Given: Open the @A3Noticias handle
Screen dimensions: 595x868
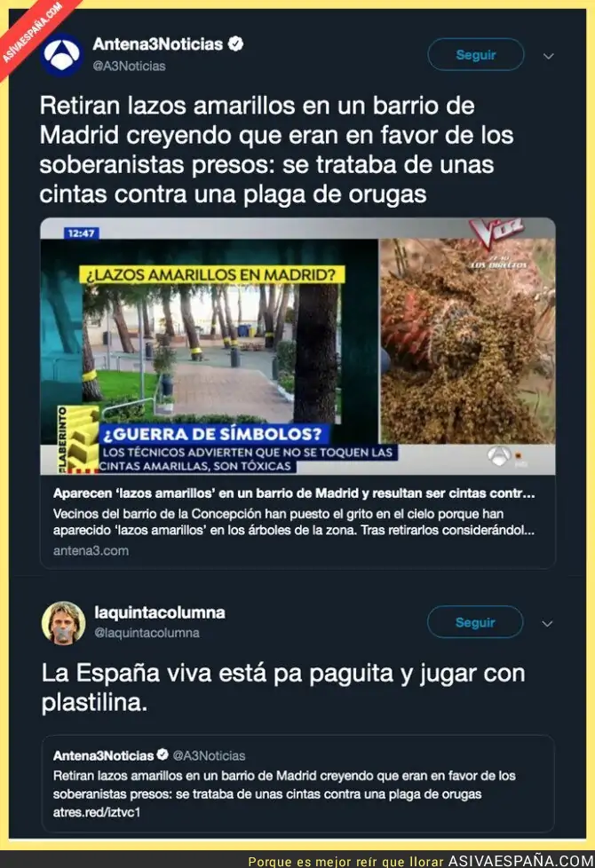Looking at the screenshot, I should point(129,66).
